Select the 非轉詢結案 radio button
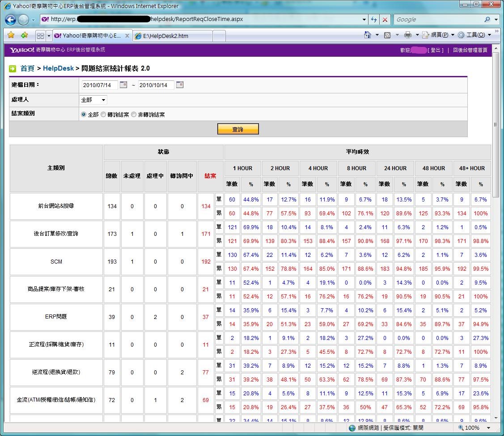The height and width of the screenshot is (436, 504). tap(134, 115)
